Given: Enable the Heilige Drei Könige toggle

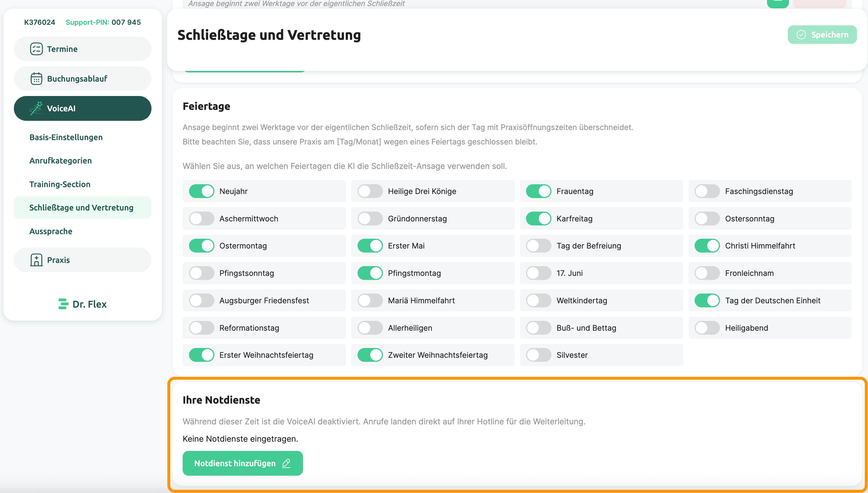Looking at the screenshot, I should (370, 191).
